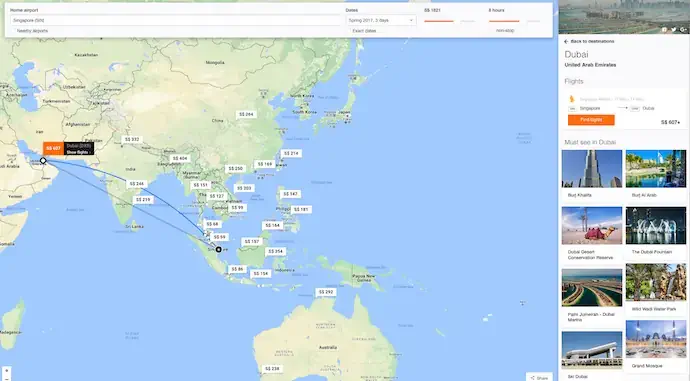The height and width of the screenshot is (381, 690).
Task: Click the Singapore origin marker on the map
Action: pyautogui.click(x=218, y=249)
